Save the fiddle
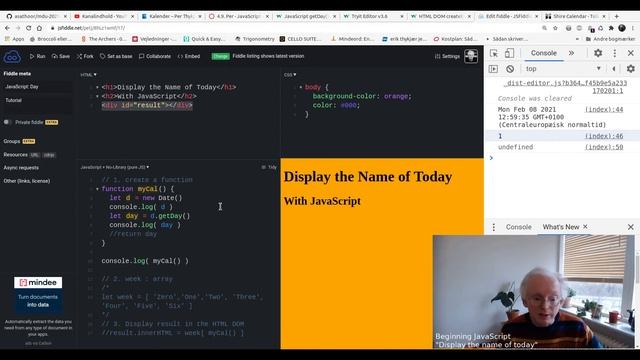The width and height of the screenshot is (640, 360). coord(61,56)
